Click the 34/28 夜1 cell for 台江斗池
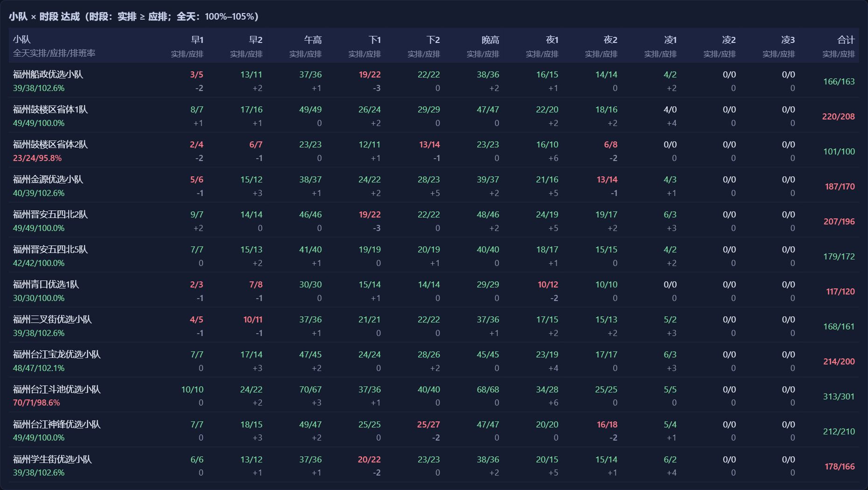 click(547, 390)
